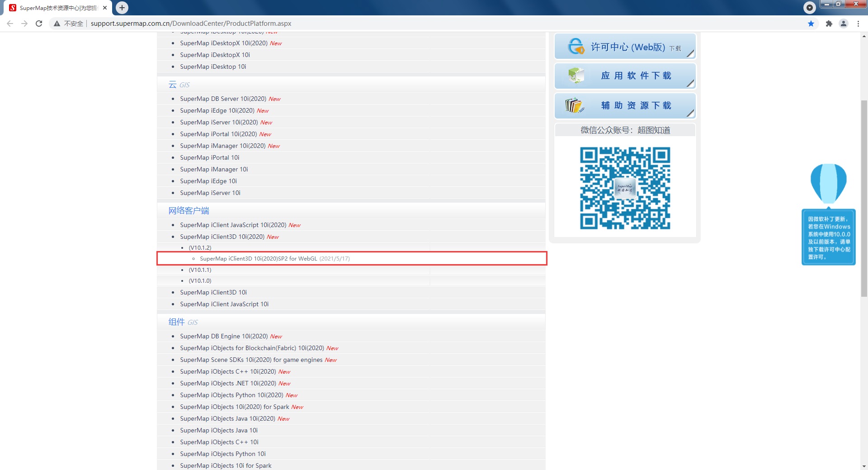
Task: Expand SuperMap iDesktopX 10i entry
Action: pos(215,55)
